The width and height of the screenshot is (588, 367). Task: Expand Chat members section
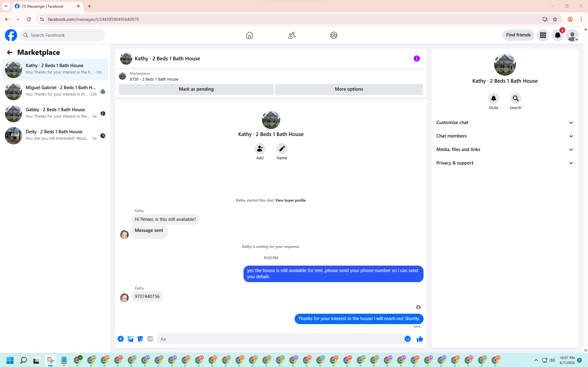click(x=505, y=136)
